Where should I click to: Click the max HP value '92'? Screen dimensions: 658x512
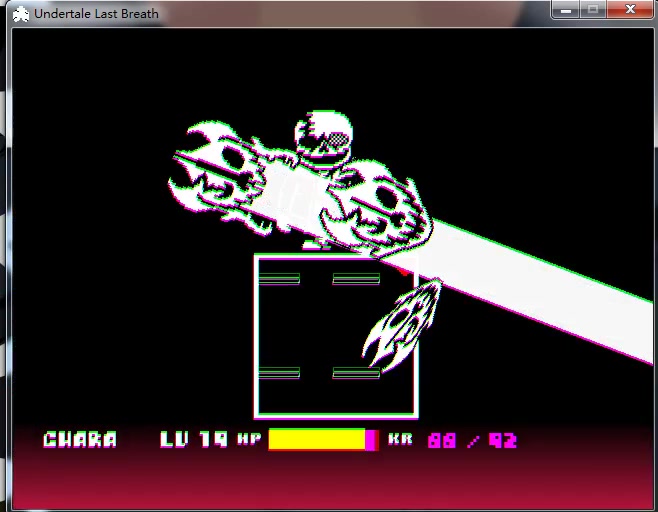pos(503,441)
